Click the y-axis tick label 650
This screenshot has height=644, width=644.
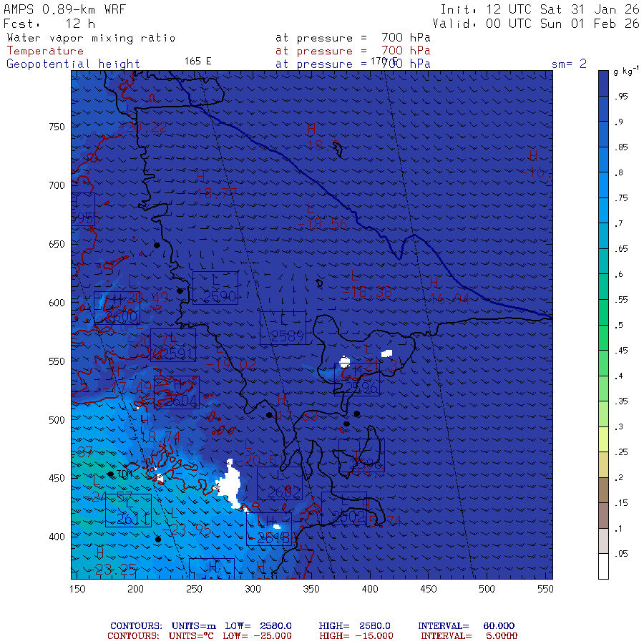57,244
